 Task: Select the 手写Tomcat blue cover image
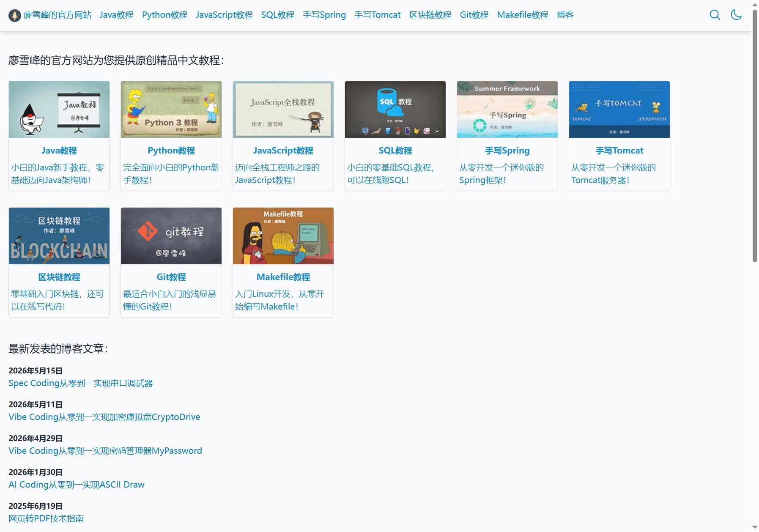tap(619, 110)
